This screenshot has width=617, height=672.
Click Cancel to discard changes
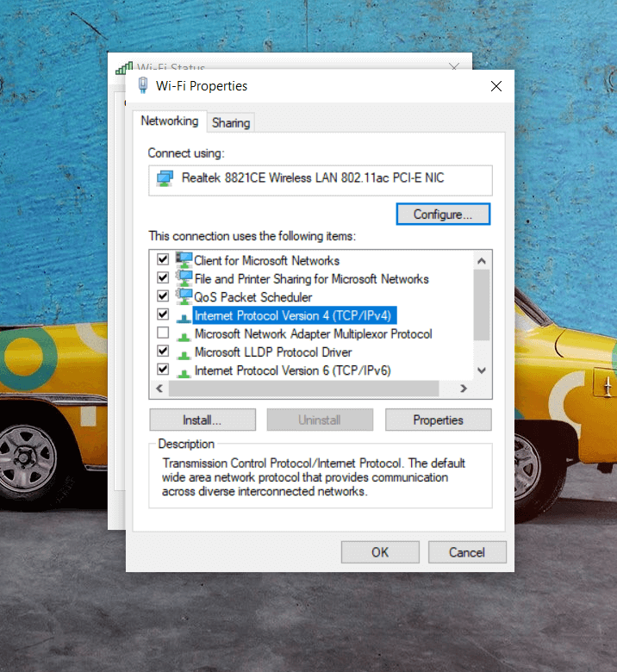467,552
